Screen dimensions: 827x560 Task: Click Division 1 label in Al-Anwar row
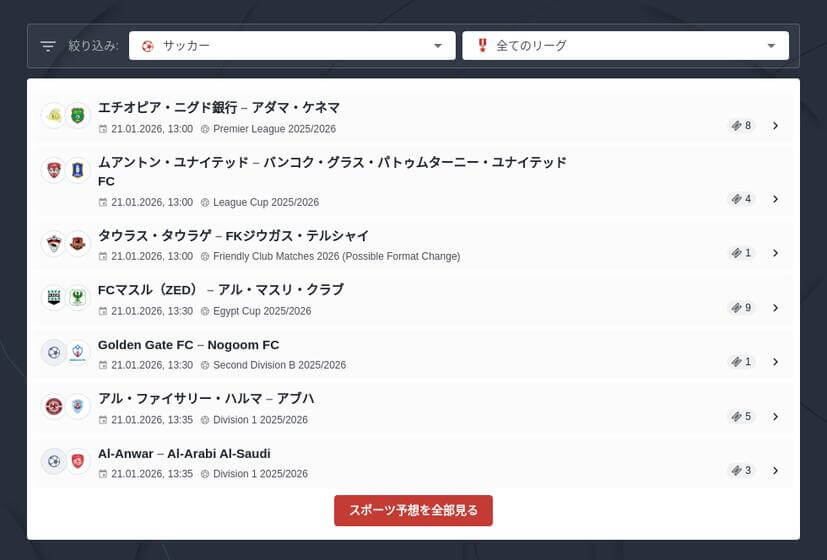(260, 474)
